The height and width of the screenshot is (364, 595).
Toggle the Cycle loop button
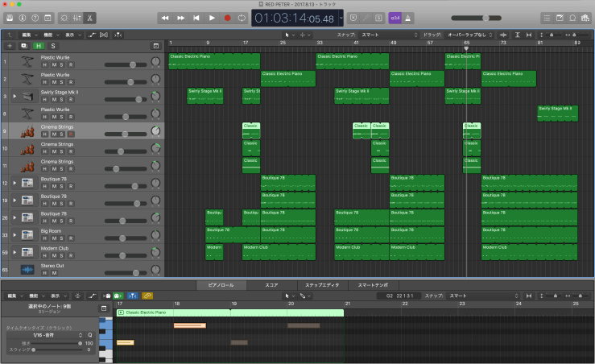point(242,18)
